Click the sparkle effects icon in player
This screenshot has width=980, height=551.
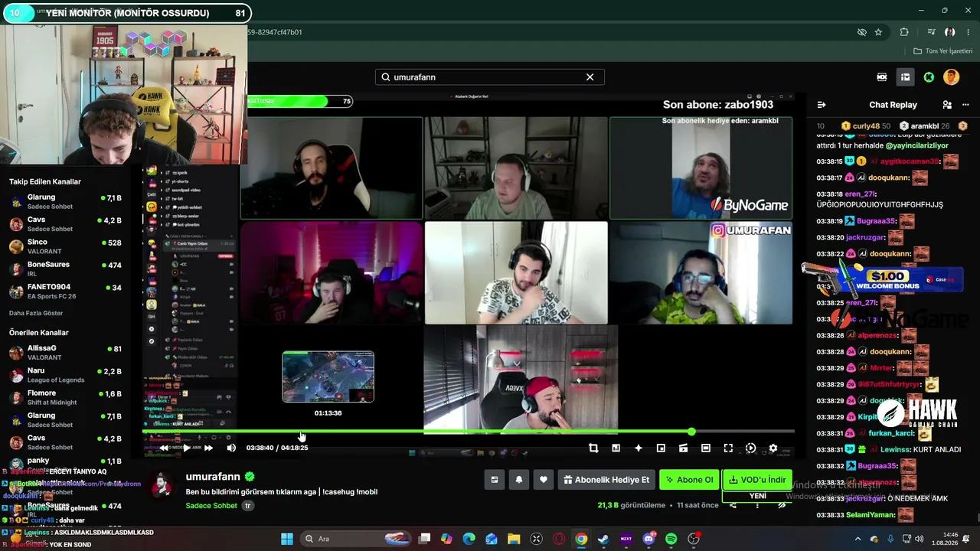(638, 448)
